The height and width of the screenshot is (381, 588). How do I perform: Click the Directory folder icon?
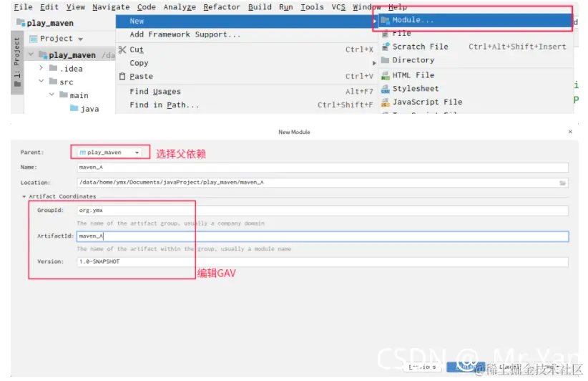click(x=385, y=60)
